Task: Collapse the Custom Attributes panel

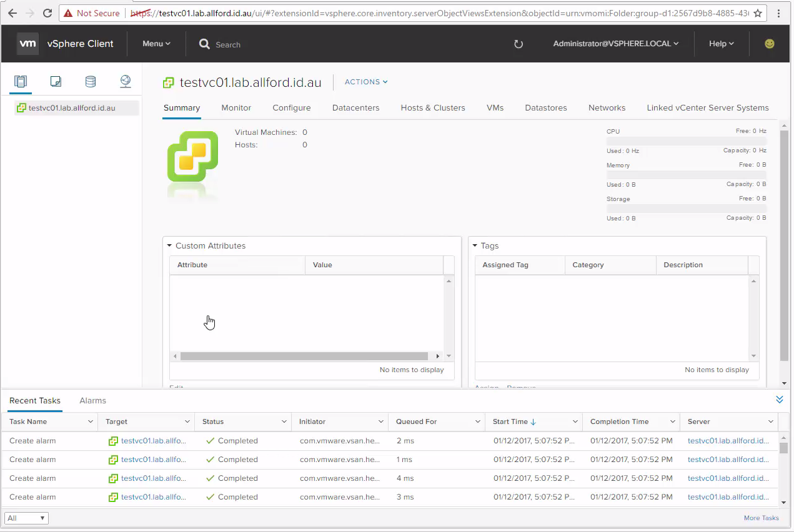Action: point(169,246)
